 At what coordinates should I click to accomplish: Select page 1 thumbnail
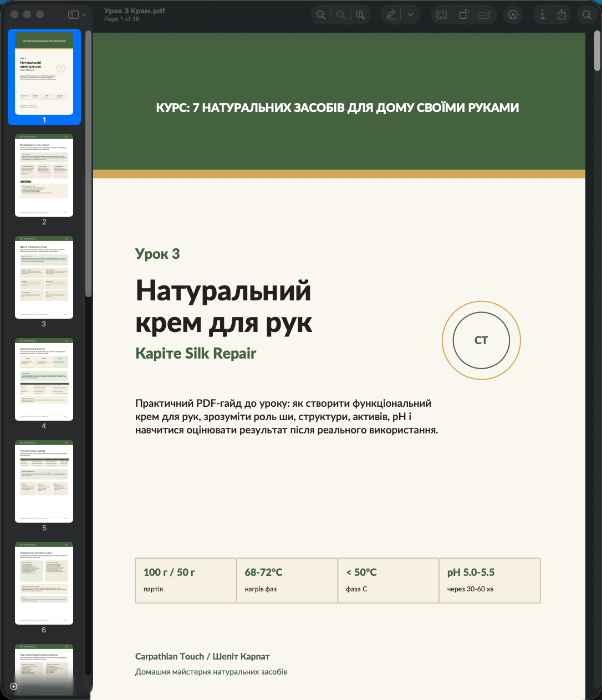click(x=44, y=73)
